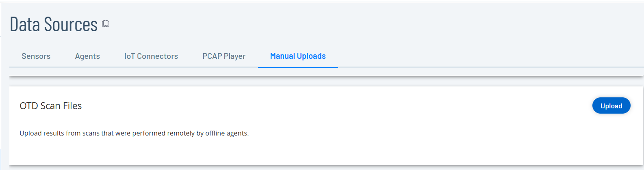View help for the Data Sources page
Viewport: 644px width, 170px height.
(106, 24)
